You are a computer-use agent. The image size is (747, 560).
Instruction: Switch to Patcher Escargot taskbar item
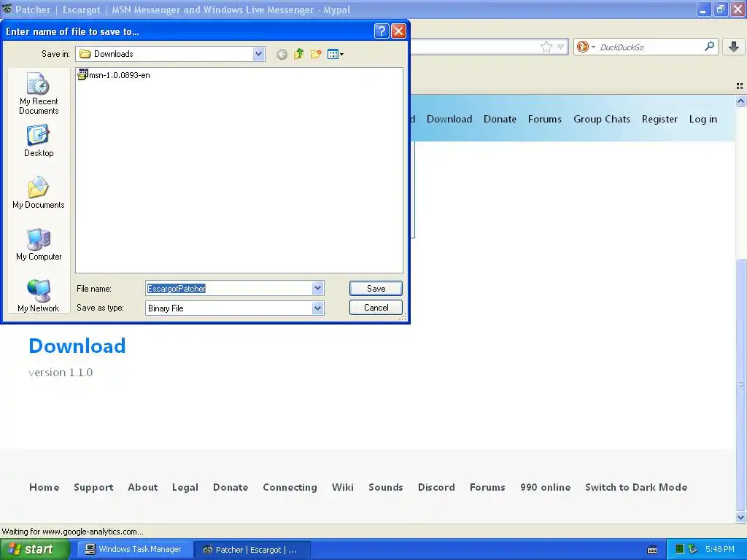click(x=252, y=550)
